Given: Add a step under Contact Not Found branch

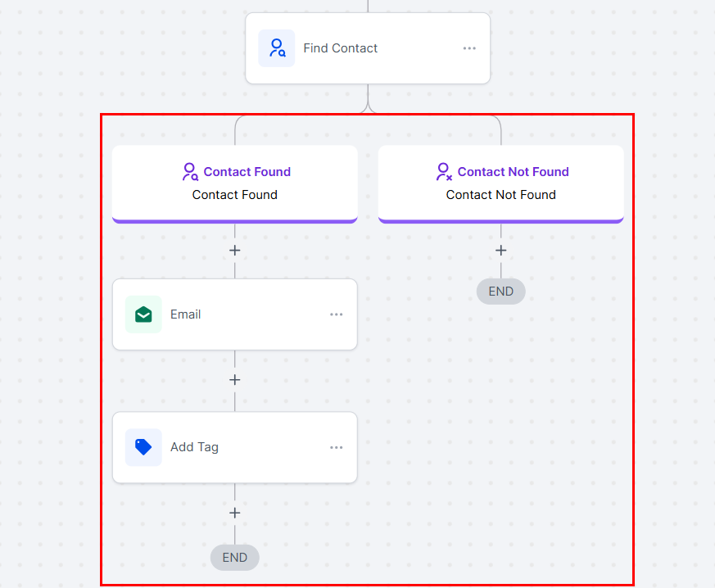Looking at the screenshot, I should coord(501,250).
